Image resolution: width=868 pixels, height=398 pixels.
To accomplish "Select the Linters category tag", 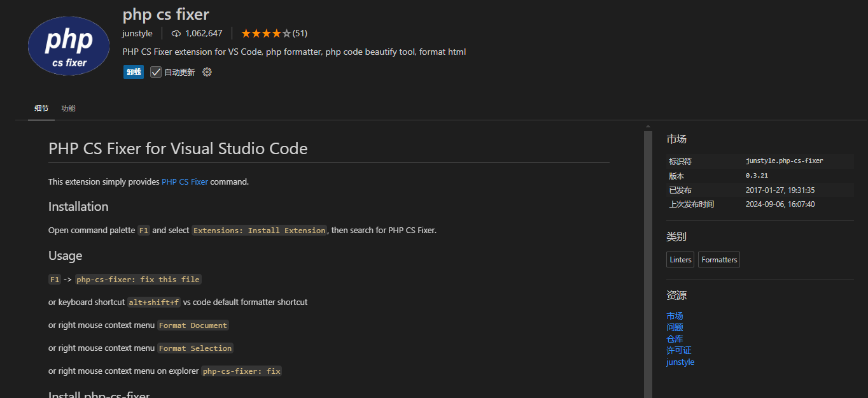I will [680, 260].
